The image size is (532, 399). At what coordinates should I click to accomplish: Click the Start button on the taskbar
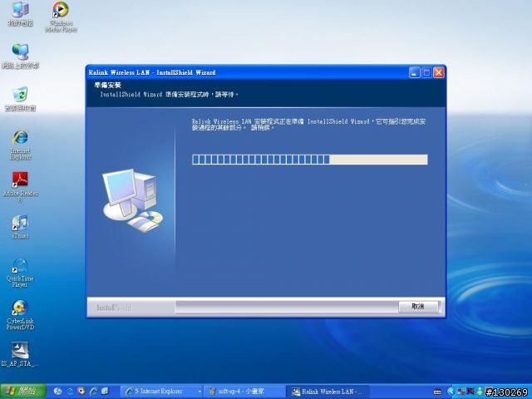(23, 392)
